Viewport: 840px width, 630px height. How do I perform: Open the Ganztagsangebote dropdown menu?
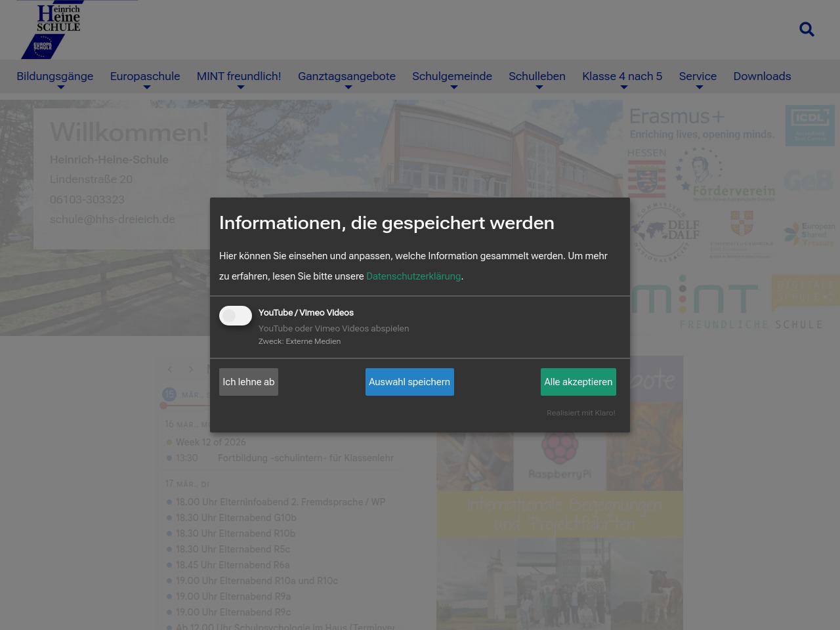(x=346, y=77)
